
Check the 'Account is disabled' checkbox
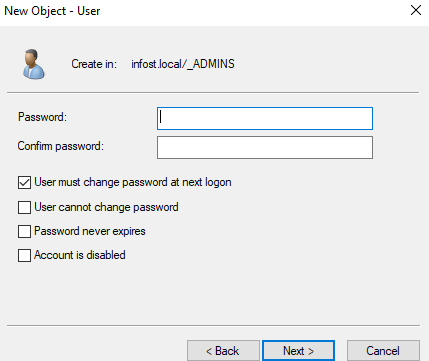tap(24, 256)
